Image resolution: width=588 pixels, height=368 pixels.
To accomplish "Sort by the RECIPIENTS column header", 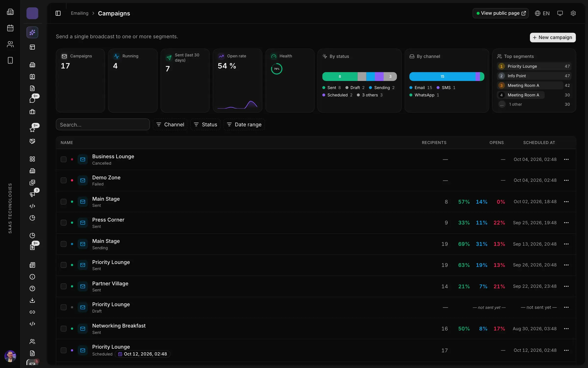I will tap(434, 143).
